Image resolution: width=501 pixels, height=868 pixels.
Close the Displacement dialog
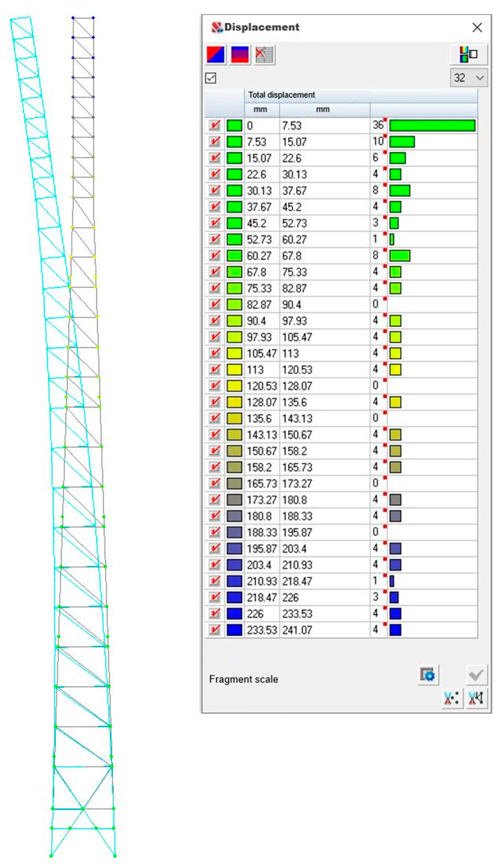pos(477,28)
